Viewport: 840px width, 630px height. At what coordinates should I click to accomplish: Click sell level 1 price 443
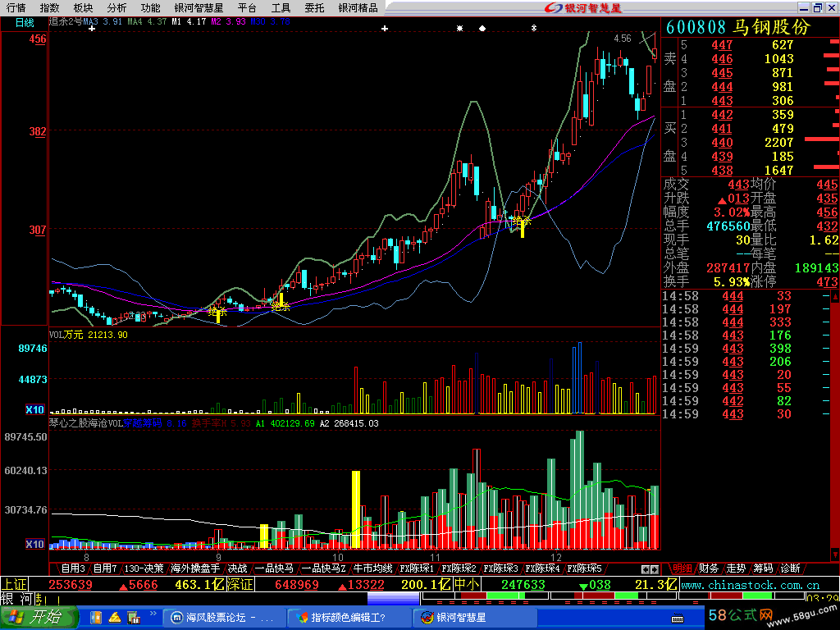pyautogui.click(x=722, y=101)
